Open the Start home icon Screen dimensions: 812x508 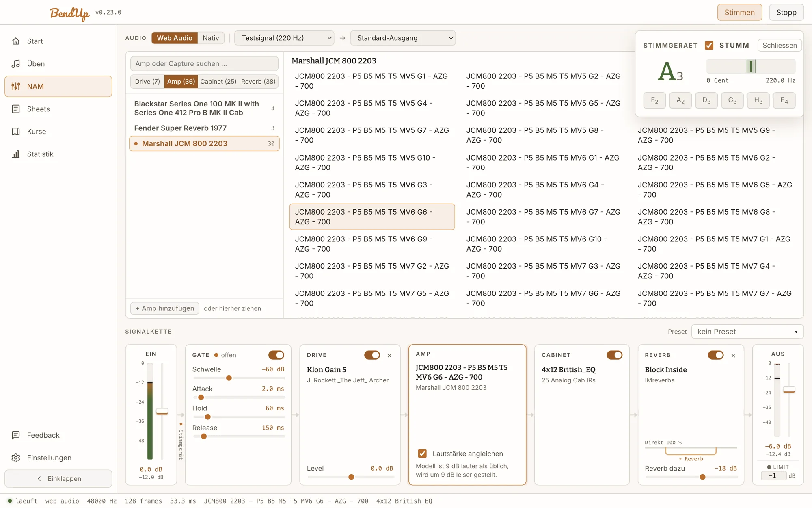(x=16, y=41)
